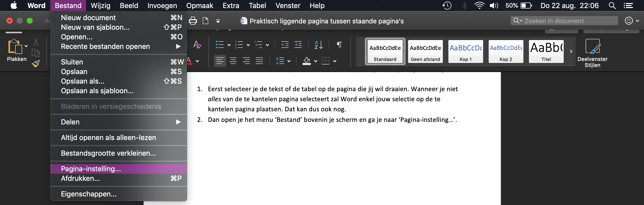
Task: Select the Standaard style thumbnail
Action: pos(385,51)
